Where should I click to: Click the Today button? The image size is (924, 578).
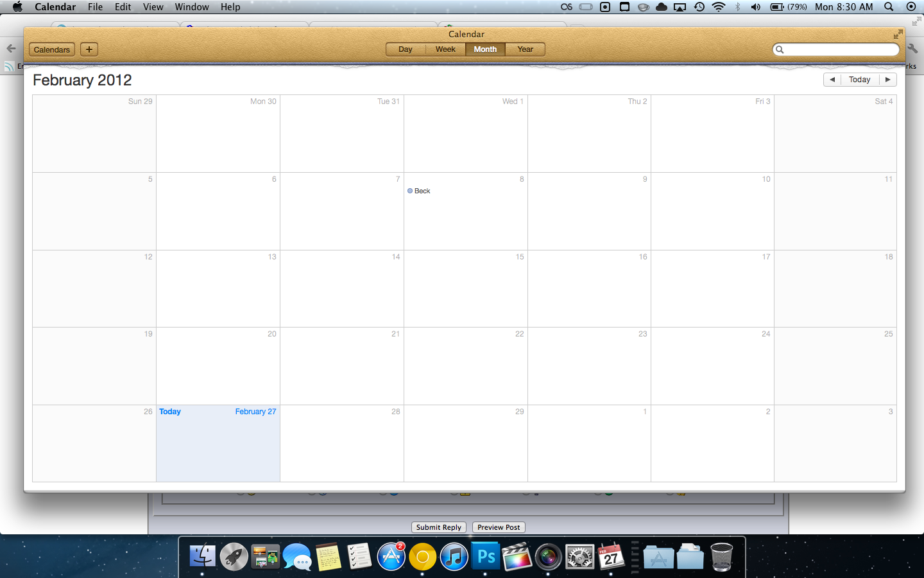[x=860, y=79]
